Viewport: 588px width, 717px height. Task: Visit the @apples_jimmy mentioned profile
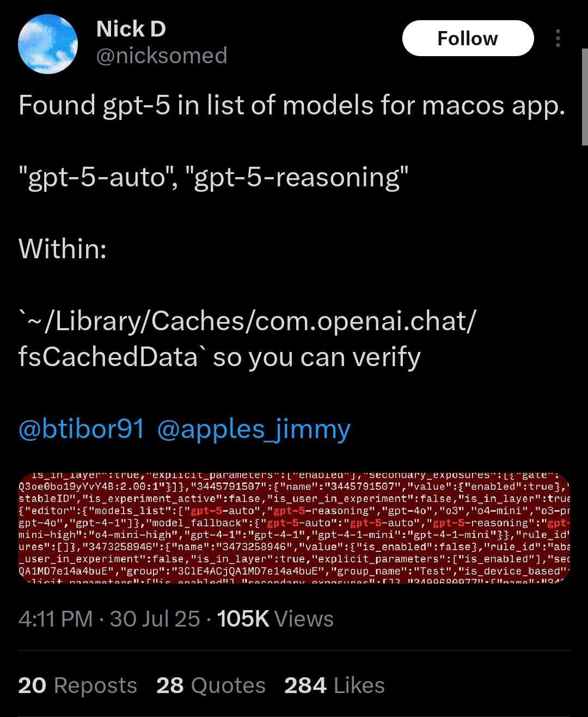[x=254, y=429]
